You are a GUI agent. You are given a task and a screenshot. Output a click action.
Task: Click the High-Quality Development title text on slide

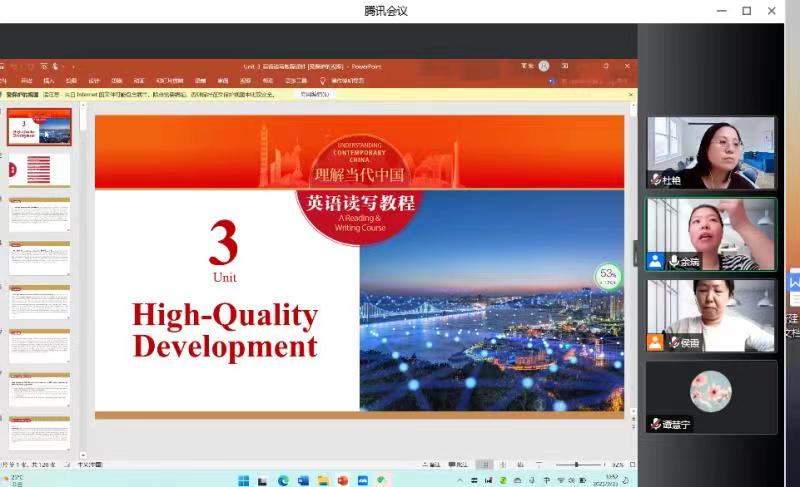point(225,330)
